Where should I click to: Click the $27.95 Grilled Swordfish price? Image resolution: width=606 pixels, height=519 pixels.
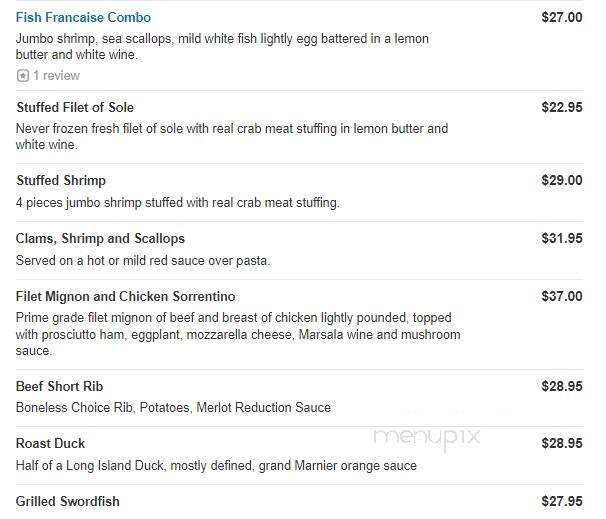(x=561, y=501)
